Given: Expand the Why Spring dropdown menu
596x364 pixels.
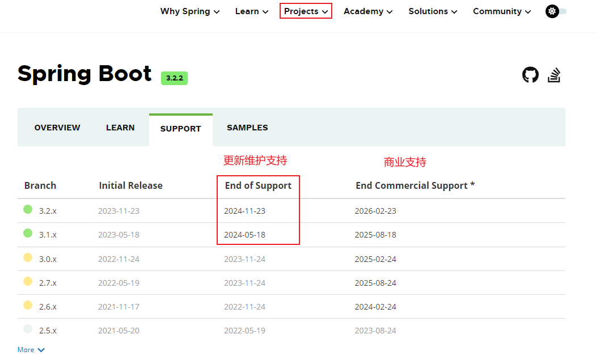Looking at the screenshot, I should point(189,11).
